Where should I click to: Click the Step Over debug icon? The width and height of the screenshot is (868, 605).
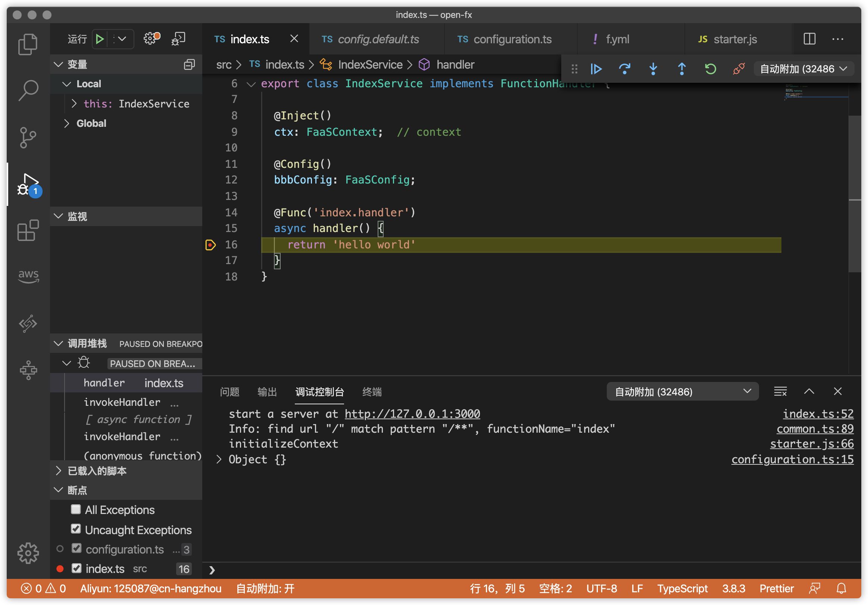[625, 69]
